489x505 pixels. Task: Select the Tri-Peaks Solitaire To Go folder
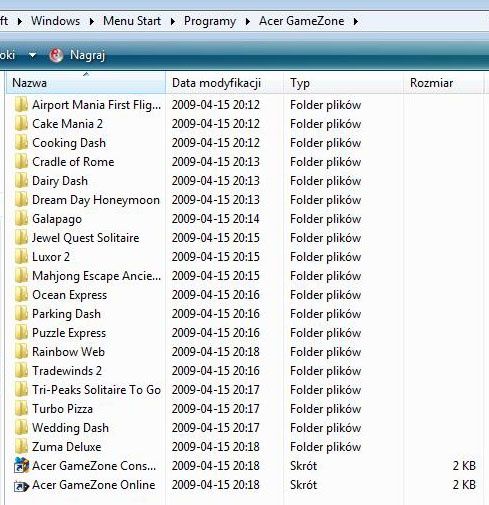(96, 390)
